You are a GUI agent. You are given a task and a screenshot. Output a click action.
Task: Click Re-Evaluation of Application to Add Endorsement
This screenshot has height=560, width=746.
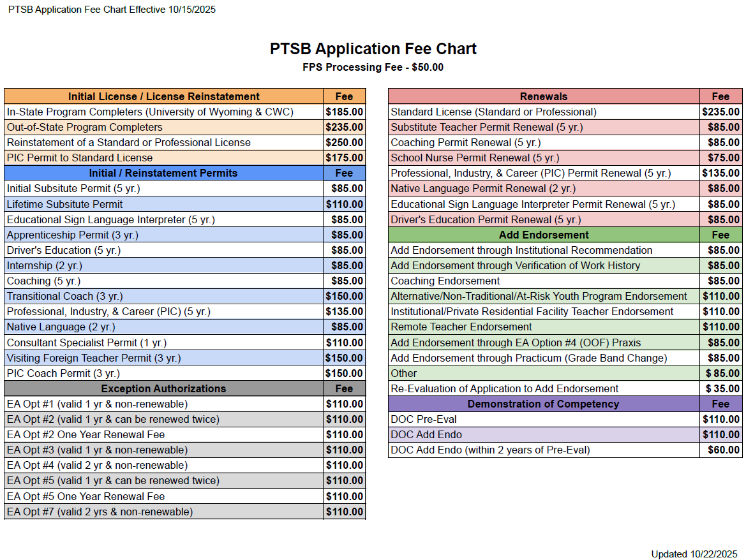tap(505, 388)
